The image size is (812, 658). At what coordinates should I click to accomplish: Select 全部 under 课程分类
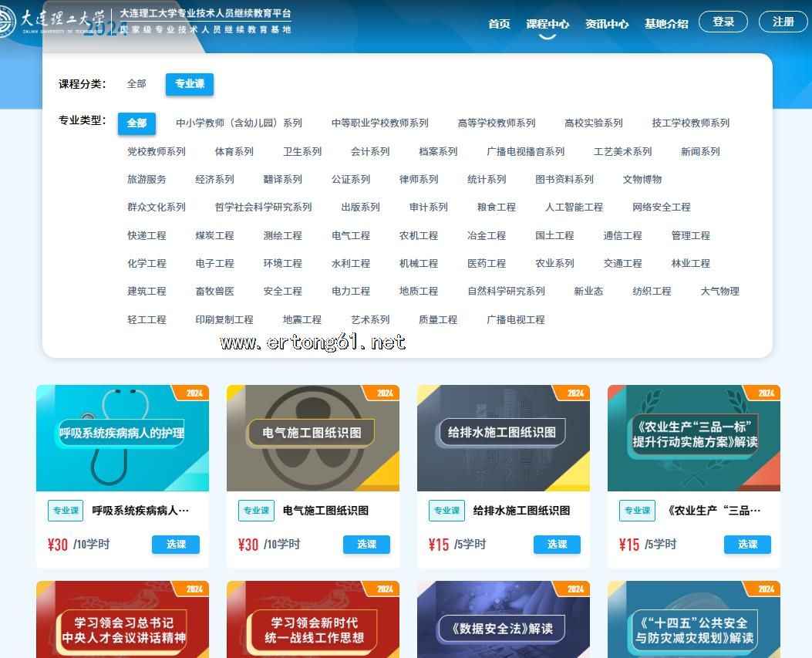pyautogui.click(x=136, y=84)
